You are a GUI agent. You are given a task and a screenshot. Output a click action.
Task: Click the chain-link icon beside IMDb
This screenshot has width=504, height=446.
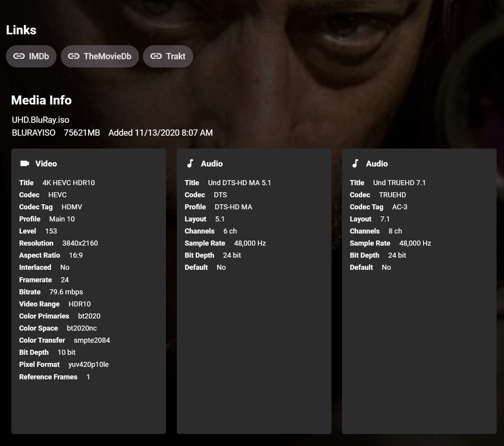click(x=19, y=56)
